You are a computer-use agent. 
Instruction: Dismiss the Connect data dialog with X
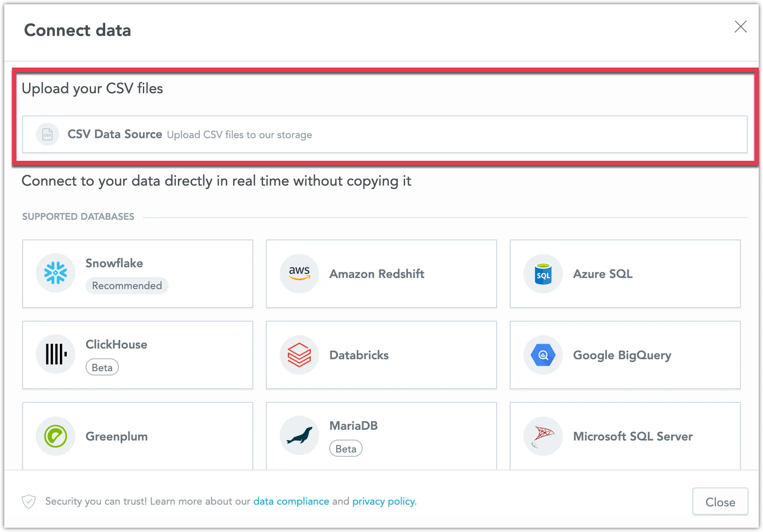coord(740,27)
